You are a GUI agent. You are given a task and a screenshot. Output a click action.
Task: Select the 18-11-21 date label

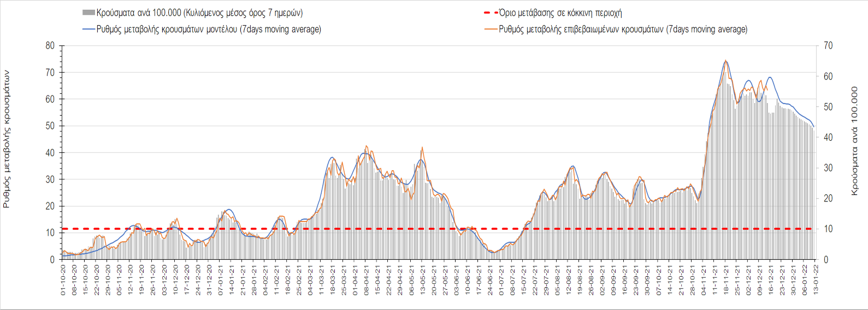[x=726, y=281]
